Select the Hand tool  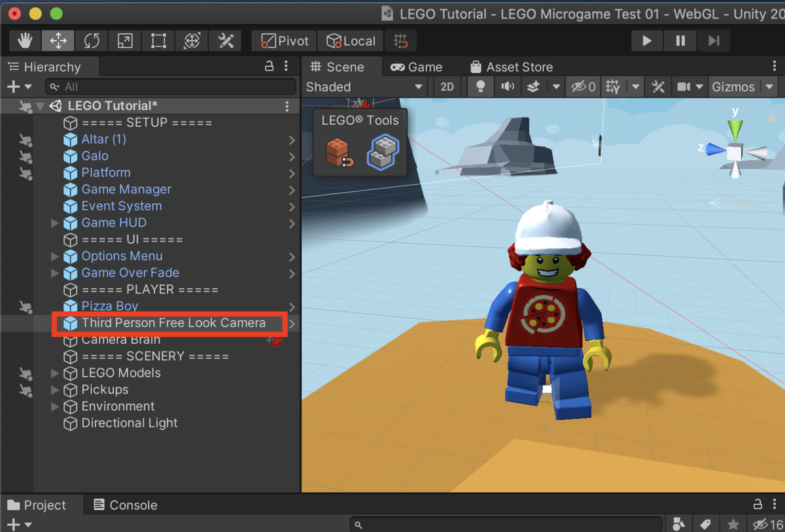(25, 41)
